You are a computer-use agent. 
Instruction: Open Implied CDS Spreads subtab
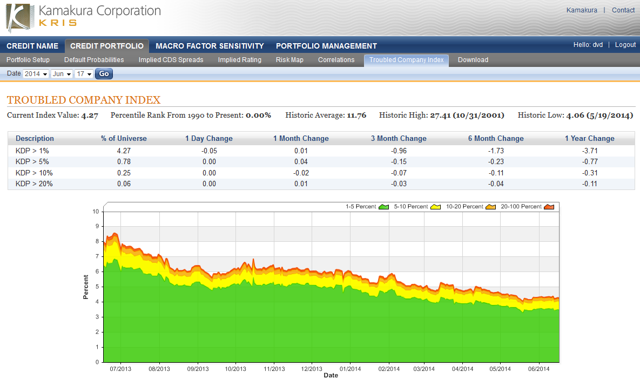(171, 60)
